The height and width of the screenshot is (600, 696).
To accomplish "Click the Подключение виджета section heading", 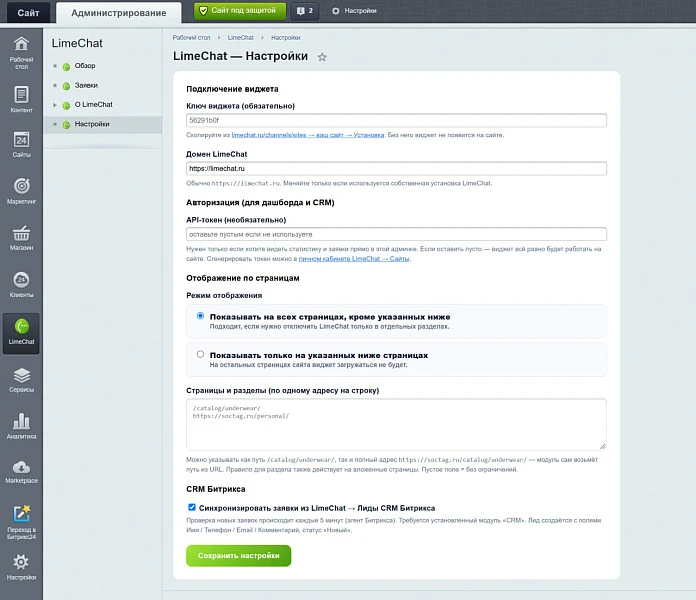I will (232, 89).
